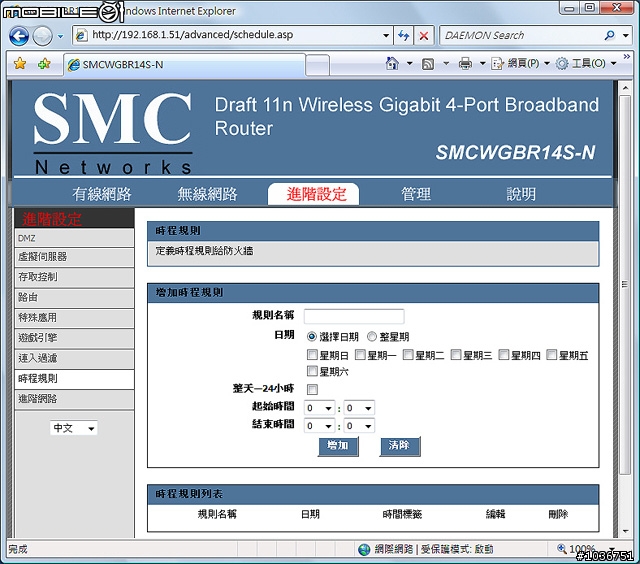The image size is (640, 564).
Task: Select the 時程規則 sidebar item
Action: (x=74, y=379)
